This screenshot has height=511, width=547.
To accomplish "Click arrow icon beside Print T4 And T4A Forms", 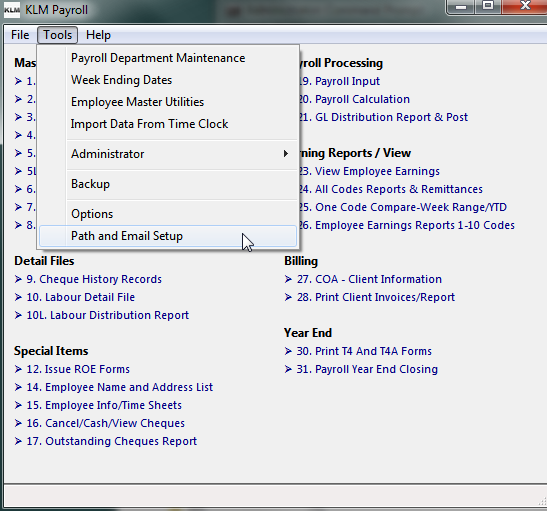I will coord(288,351).
